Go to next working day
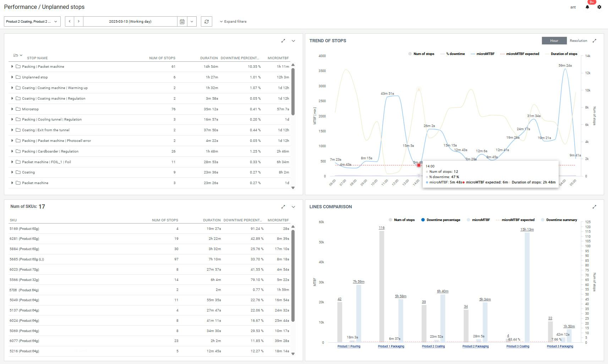608x364 pixels. (x=79, y=22)
